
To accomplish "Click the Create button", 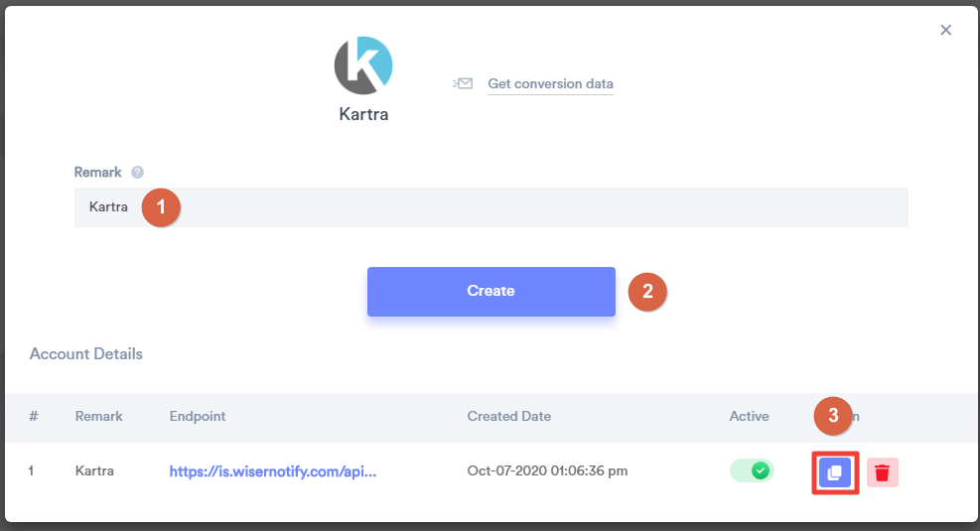I will (x=491, y=291).
